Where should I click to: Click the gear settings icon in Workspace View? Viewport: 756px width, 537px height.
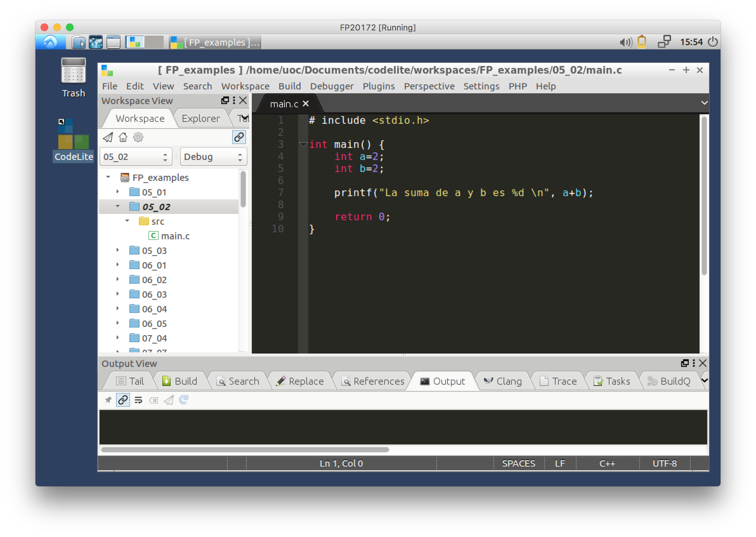pos(138,137)
